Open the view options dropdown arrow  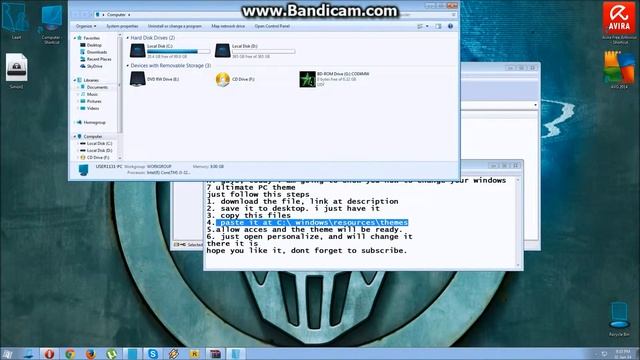[x=427, y=26]
